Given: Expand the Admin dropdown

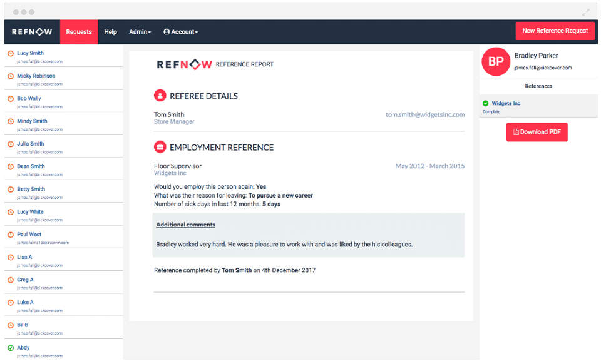Looking at the screenshot, I should tap(140, 32).
